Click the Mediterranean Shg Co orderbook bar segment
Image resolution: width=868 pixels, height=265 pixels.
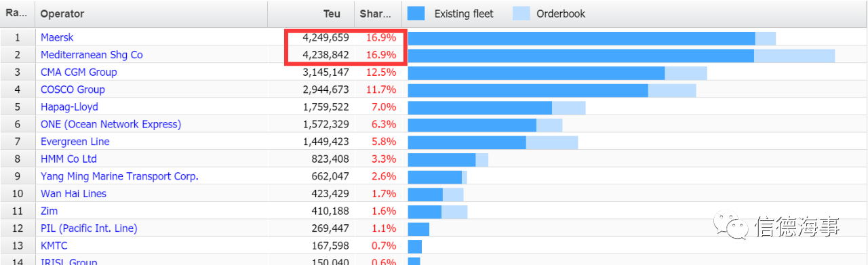(795, 56)
